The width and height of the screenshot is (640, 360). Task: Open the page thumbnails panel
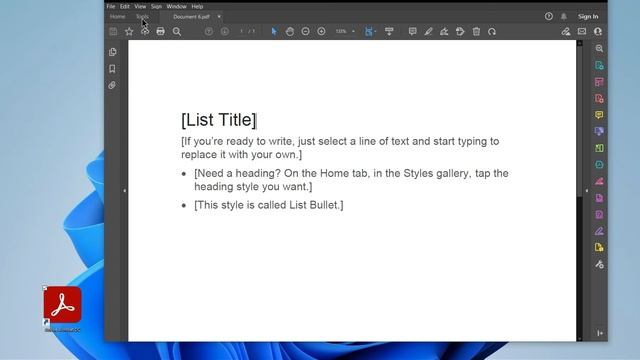[x=113, y=52]
